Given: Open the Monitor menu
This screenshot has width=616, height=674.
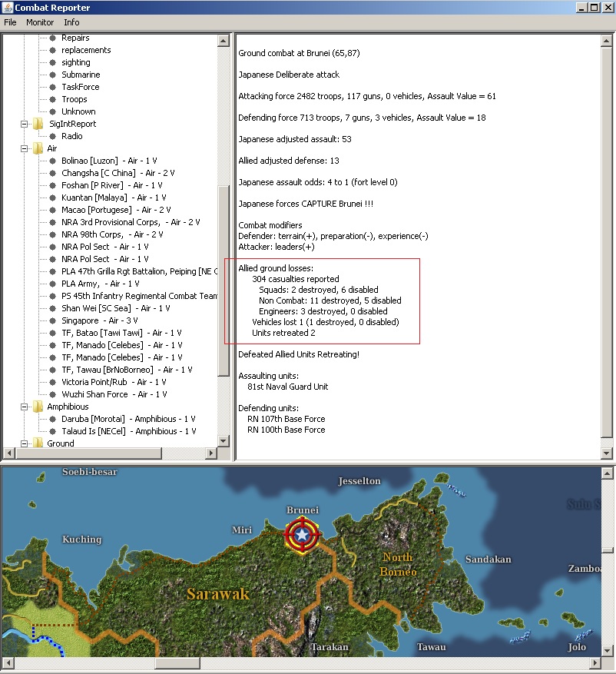Looking at the screenshot, I should pyautogui.click(x=39, y=22).
